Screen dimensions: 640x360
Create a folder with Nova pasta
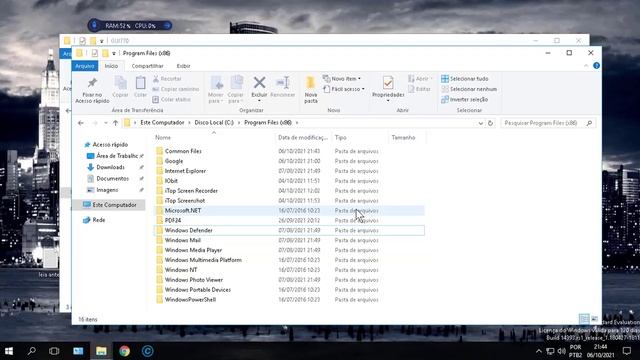coord(311,89)
